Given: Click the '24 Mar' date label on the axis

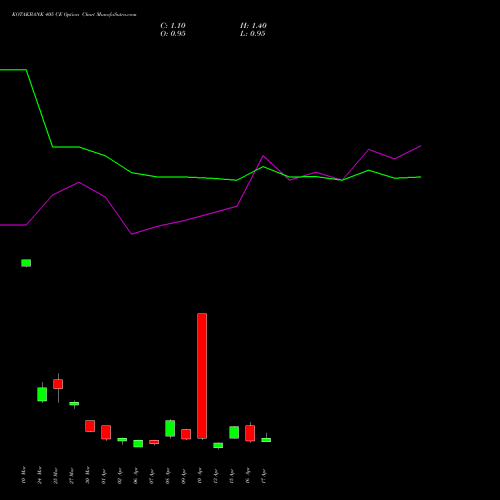Looking at the screenshot, I should (x=40, y=475).
